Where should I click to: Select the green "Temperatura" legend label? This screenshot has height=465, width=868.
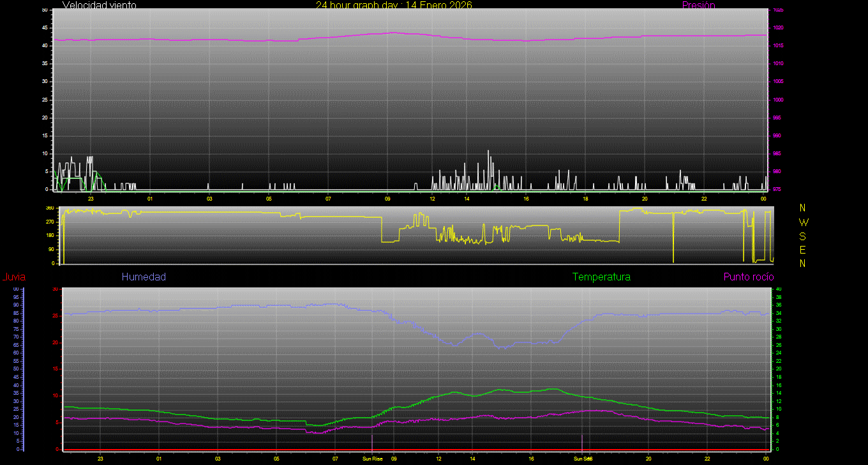click(601, 277)
